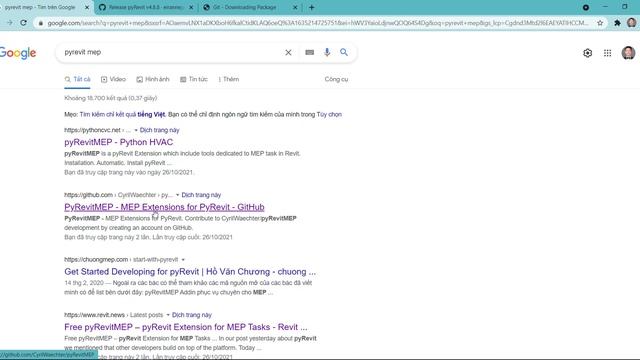Open a new browser tab
The width and height of the screenshot is (640, 360).
[x=311, y=7]
